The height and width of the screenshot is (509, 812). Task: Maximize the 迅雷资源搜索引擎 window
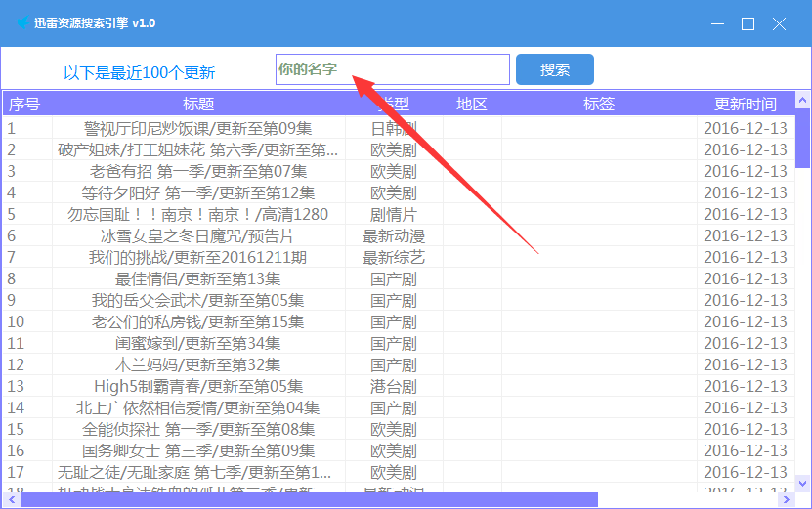click(x=748, y=23)
